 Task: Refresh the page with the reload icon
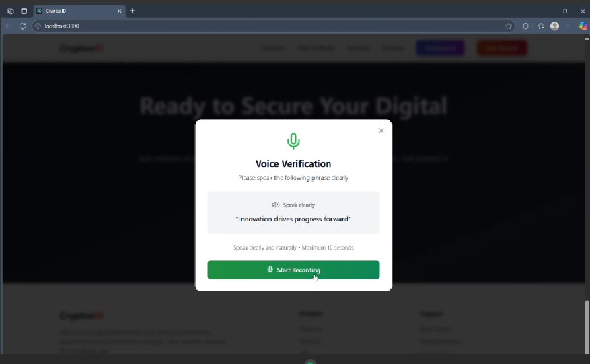tap(23, 26)
